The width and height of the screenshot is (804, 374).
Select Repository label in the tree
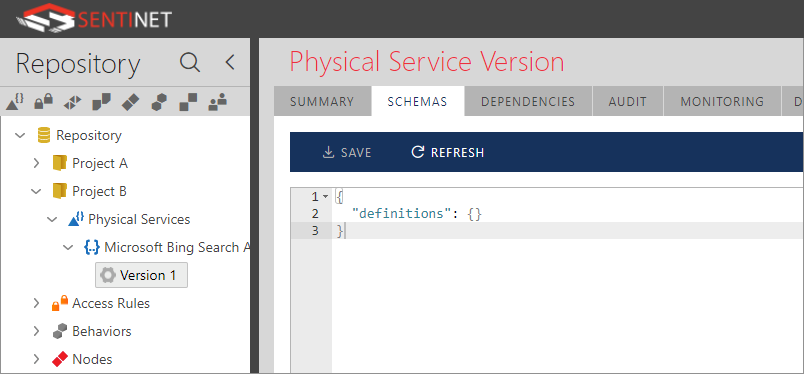(89, 135)
